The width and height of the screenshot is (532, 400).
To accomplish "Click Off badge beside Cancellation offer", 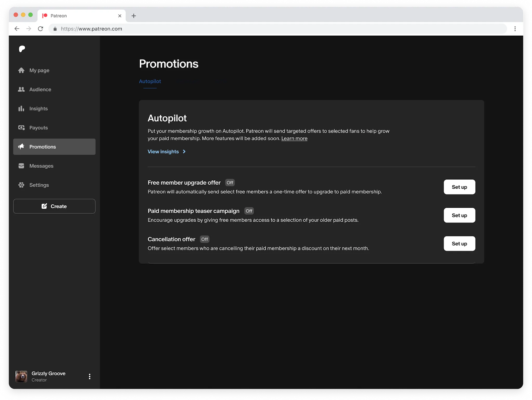I will coord(204,239).
